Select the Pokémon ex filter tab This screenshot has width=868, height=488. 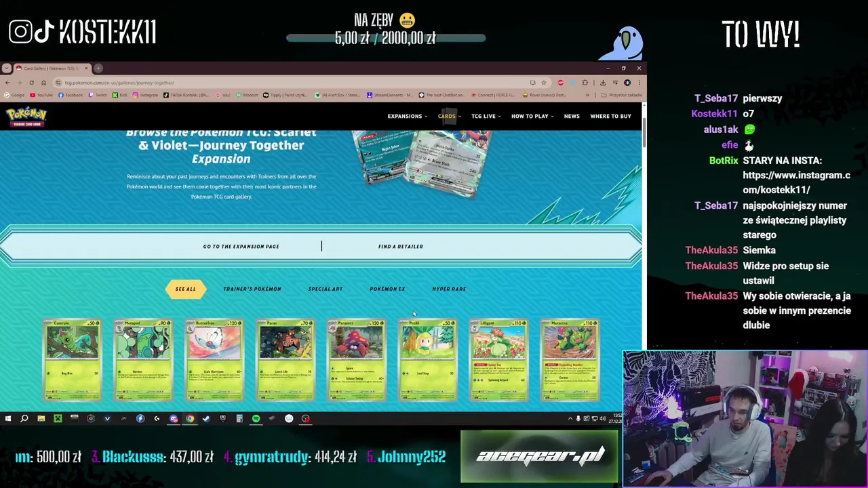[x=387, y=289]
